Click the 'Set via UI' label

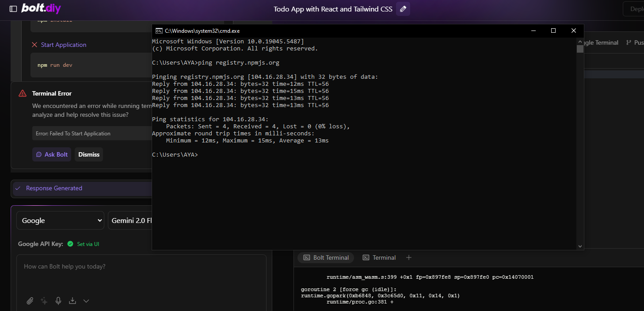[x=88, y=244]
